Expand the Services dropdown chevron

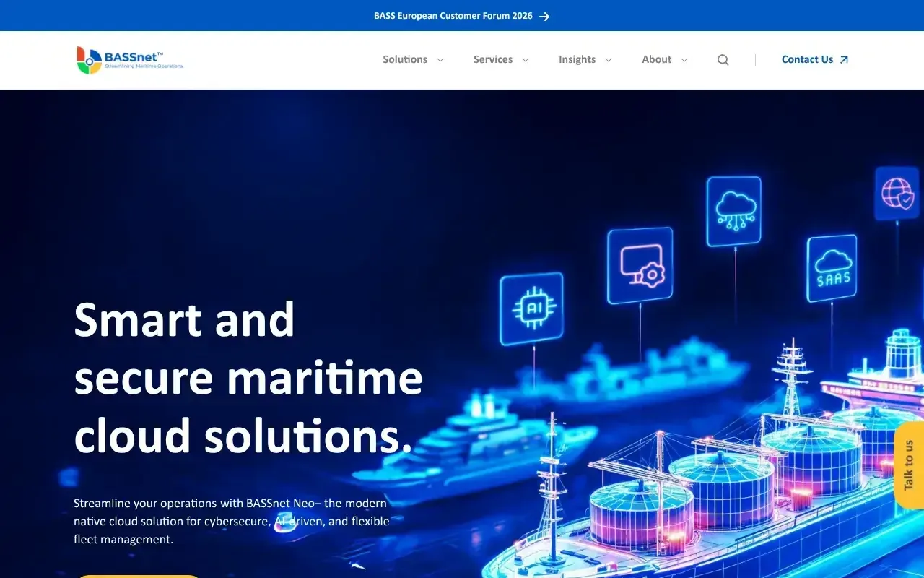pyautogui.click(x=526, y=60)
